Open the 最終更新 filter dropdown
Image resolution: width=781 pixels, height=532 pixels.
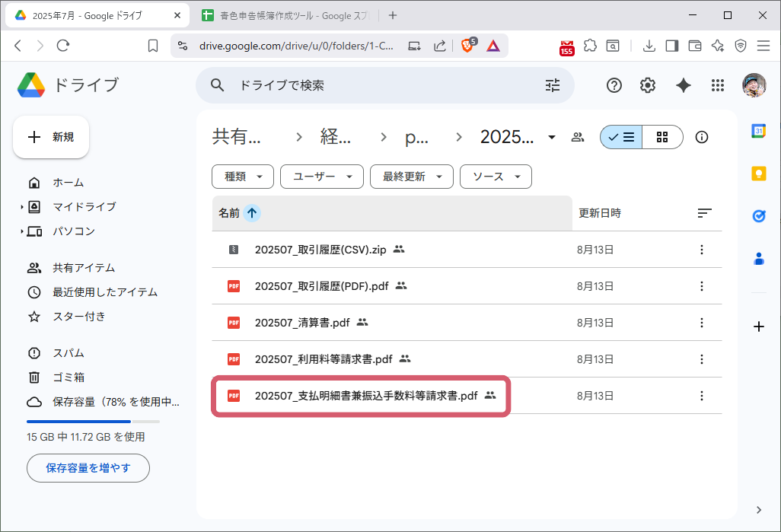[411, 177]
